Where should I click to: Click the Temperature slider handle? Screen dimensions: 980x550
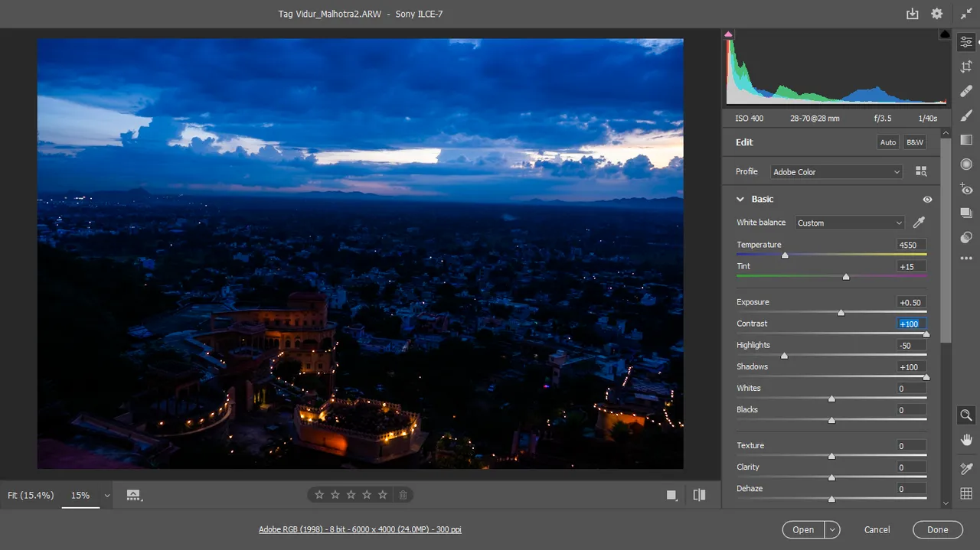pos(785,255)
